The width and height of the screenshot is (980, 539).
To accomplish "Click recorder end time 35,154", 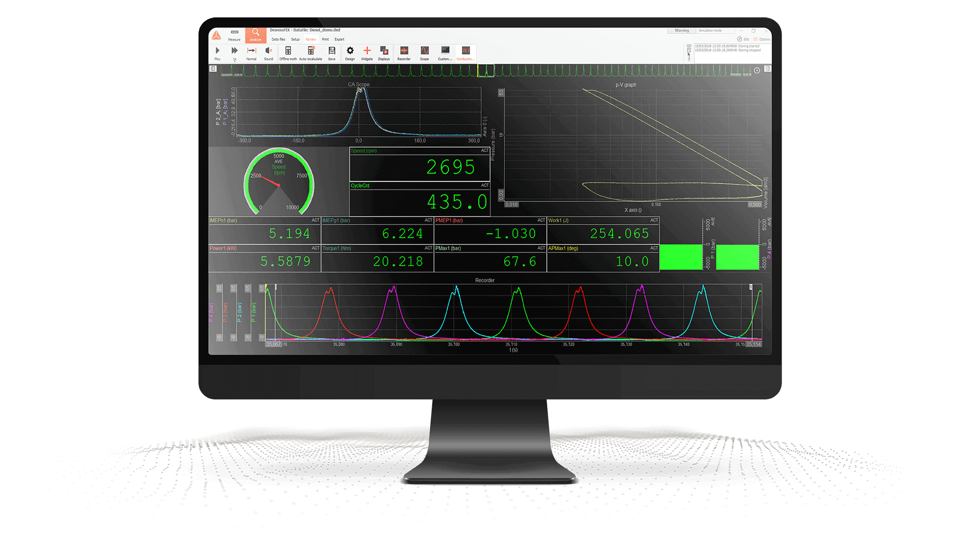I will click(x=754, y=344).
